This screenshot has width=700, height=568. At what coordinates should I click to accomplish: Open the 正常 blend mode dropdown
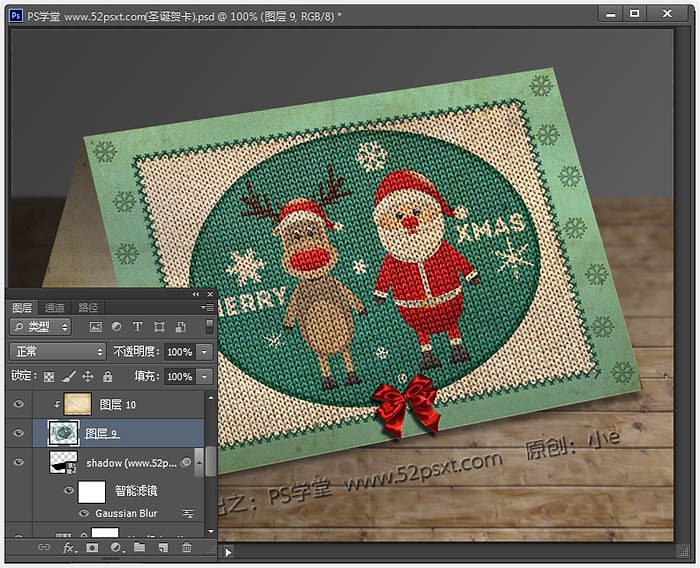pyautogui.click(x=58, y=352)
